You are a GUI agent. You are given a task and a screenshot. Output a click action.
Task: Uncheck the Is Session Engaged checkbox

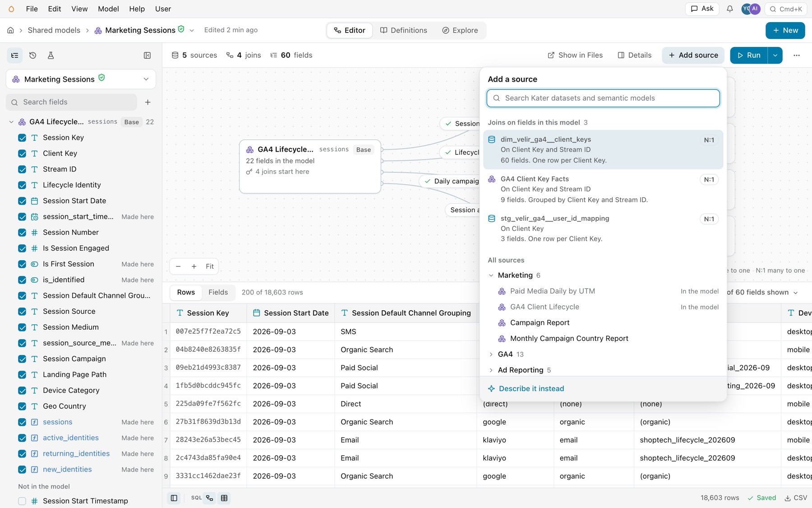point(22,248)
